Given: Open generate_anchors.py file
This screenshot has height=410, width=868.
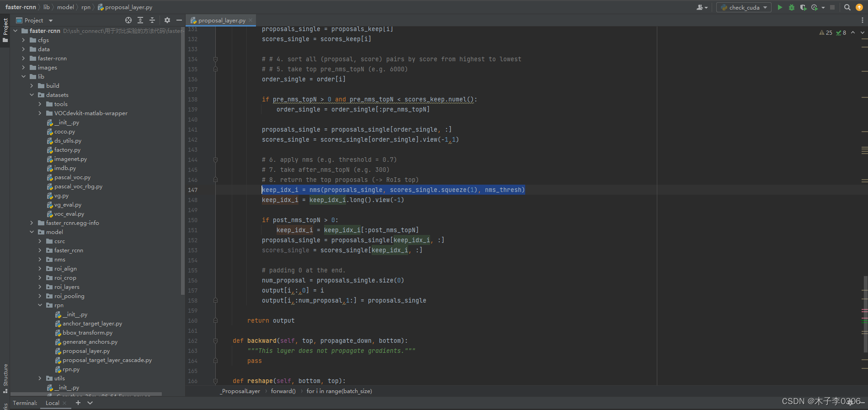Looking at the screenshot, I should click(90, 342).
